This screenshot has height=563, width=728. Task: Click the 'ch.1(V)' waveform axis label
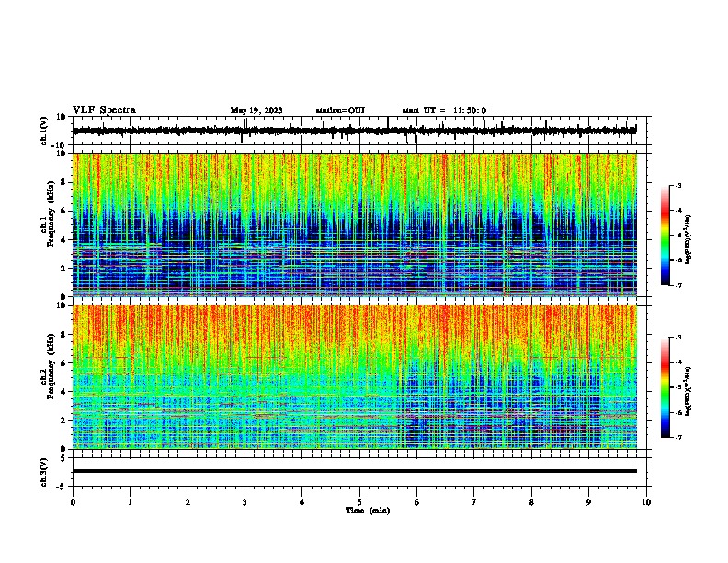click(x=43, y=131)
